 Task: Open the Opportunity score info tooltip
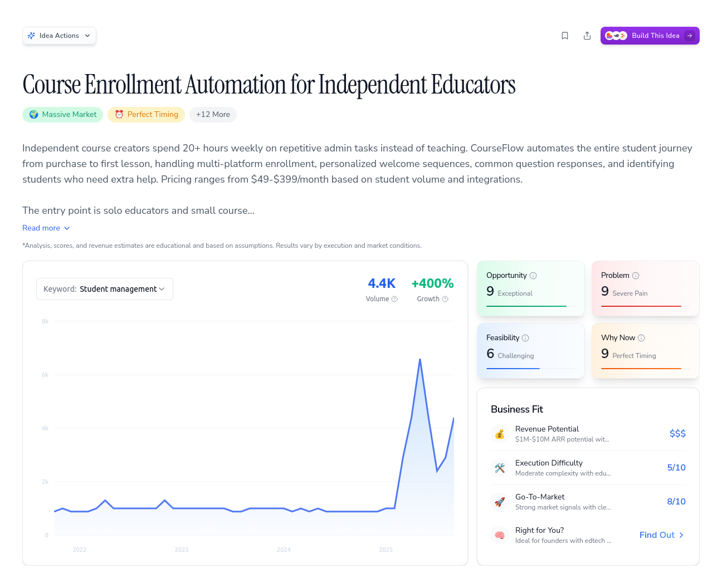(x=534, y=275)
